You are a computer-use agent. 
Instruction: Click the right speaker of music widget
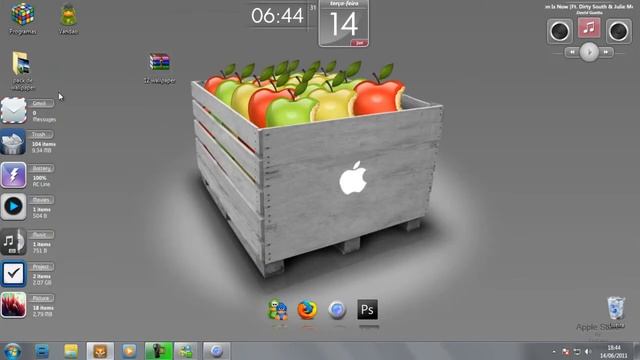pos(619,31)
